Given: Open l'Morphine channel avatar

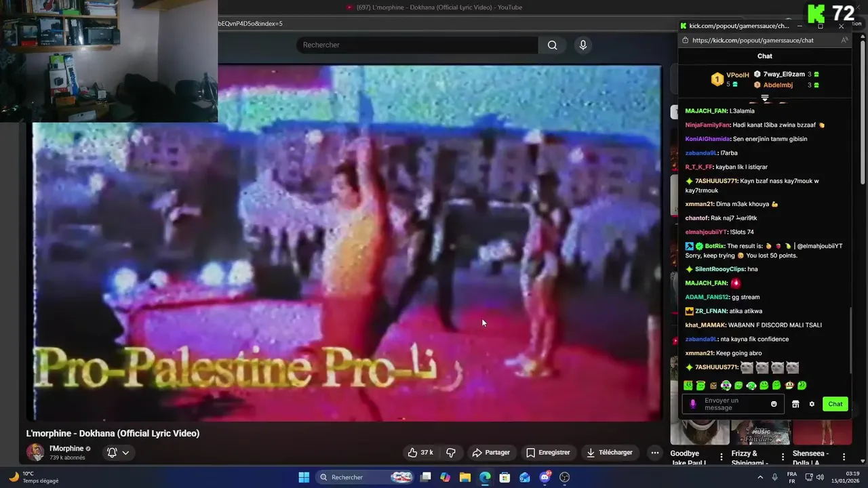Looking at the screenshot, I should coord(35,452).
